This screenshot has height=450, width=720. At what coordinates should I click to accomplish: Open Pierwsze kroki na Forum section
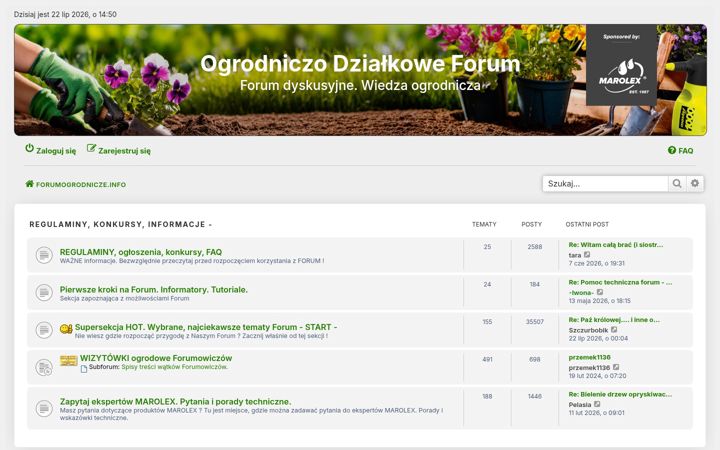pos(153,290)
